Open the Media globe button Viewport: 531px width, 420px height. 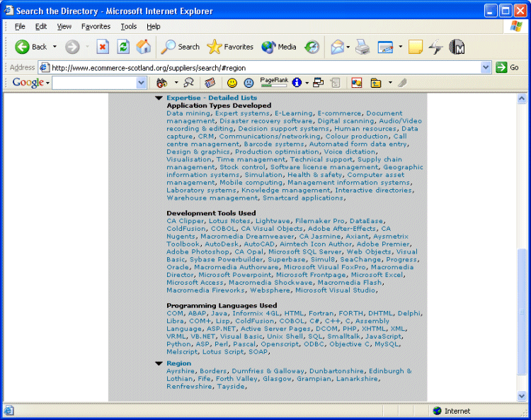(279, 47)
